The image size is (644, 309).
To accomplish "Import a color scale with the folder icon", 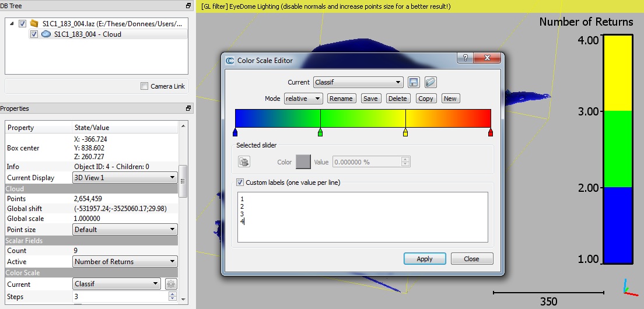I will pyautogui.click(x=430, y=82).
